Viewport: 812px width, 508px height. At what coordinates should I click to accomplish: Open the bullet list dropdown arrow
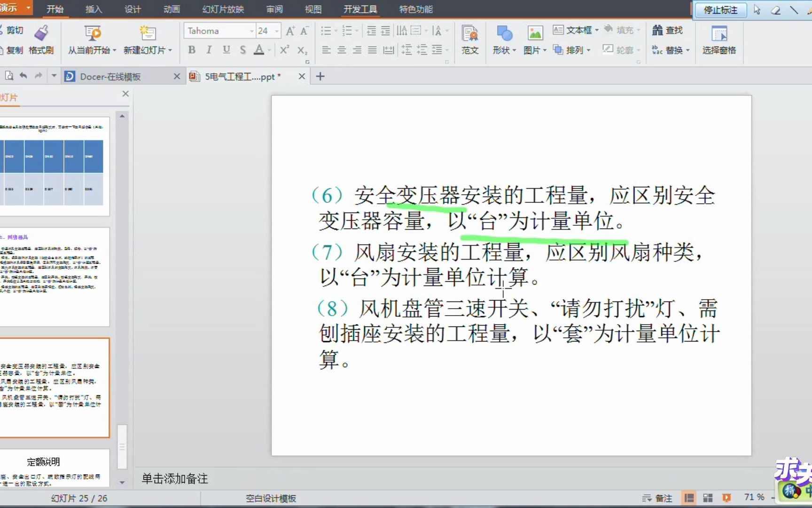pos(336,31)
